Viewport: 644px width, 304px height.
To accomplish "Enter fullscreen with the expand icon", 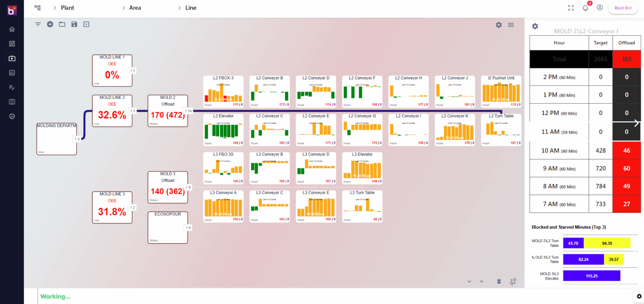I will coord(571,8).
